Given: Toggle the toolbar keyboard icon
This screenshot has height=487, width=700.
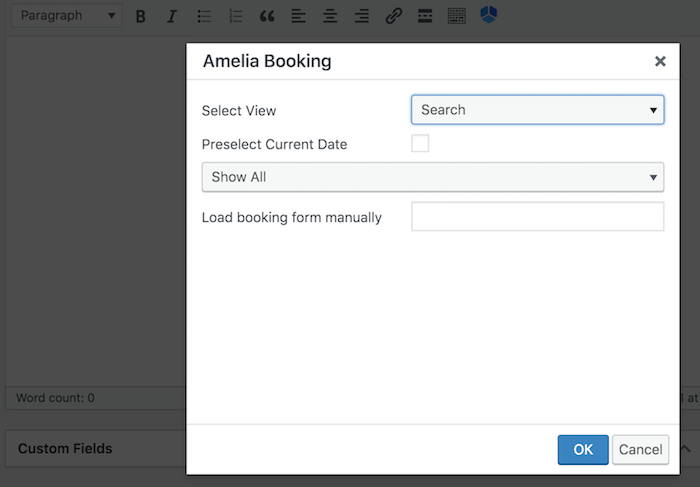Looking at the screenshot, I should click(x=456, y=16).
